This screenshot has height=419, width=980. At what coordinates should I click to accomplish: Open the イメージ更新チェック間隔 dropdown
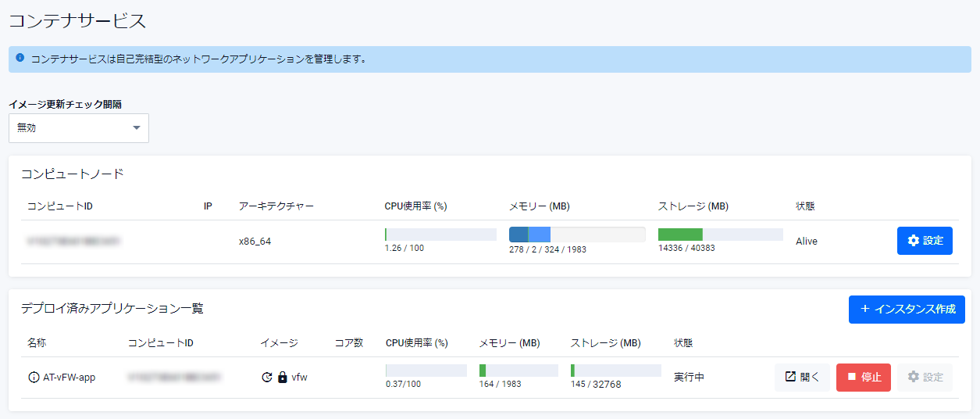click(78, 128)
